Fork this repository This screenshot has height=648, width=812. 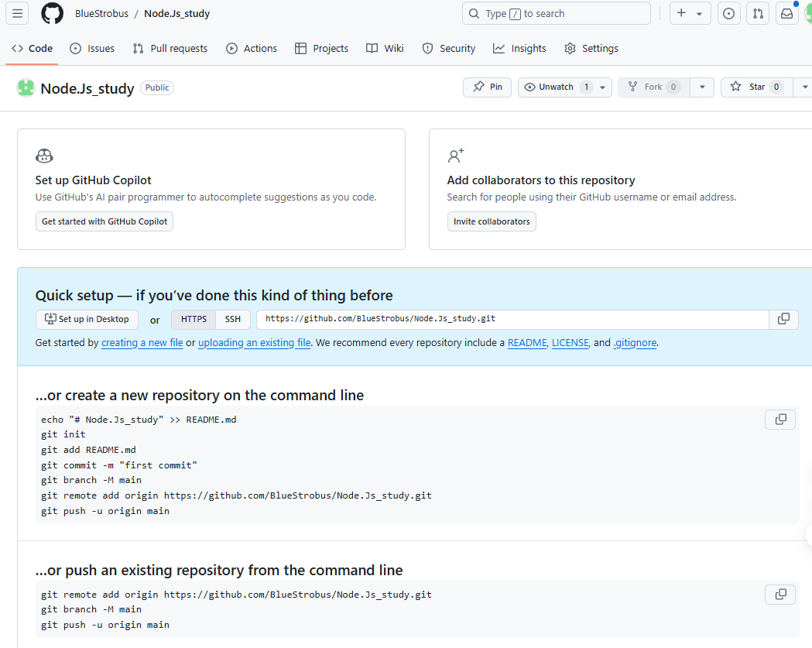point(653,87)
